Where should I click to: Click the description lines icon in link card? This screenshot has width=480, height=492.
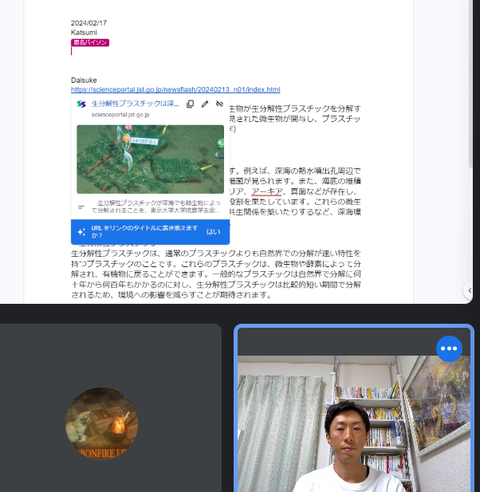(x=81, y=207)
